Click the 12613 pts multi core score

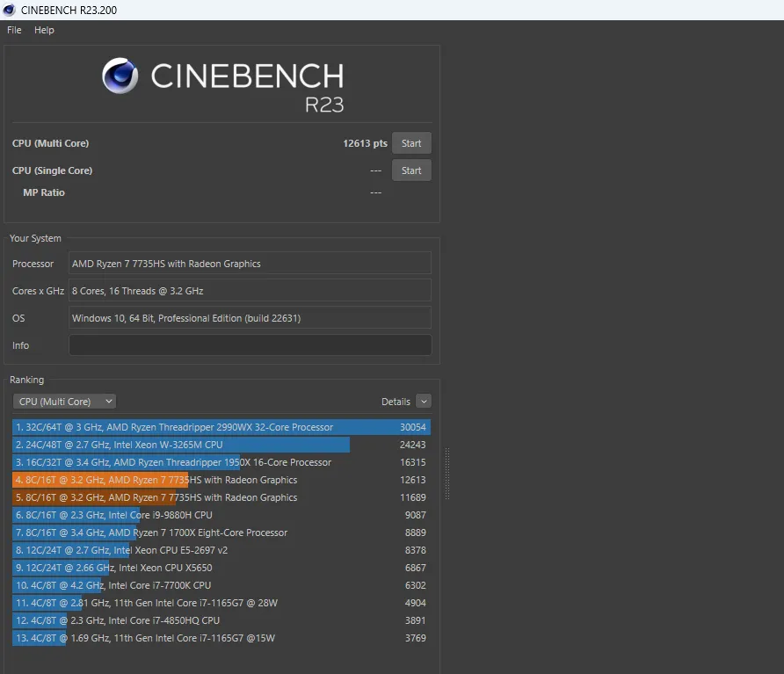click(x=365, y=143)
